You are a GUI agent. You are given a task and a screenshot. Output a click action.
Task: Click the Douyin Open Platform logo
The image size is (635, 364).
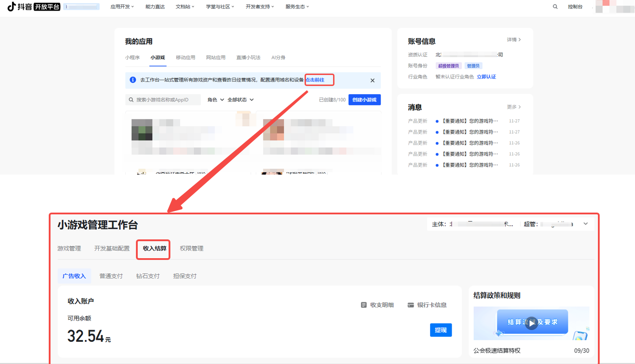click(34, 7)
